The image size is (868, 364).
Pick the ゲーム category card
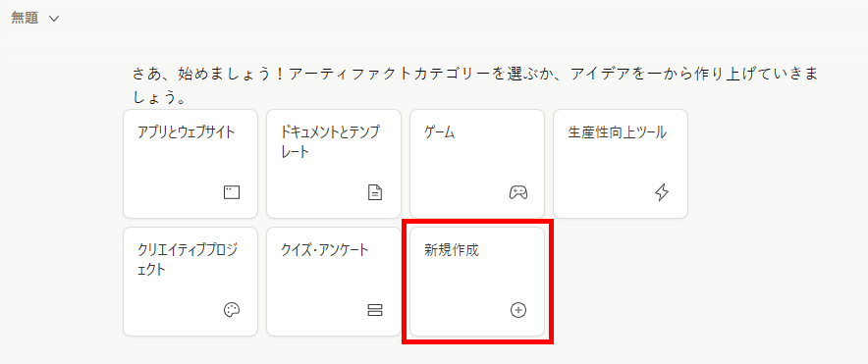pos(477,164)
